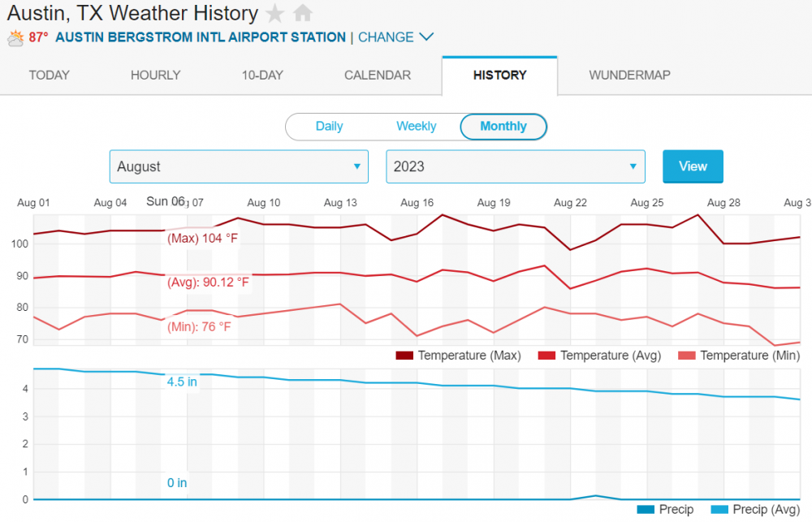Image resolution: width=812 pixels, height=522 pixels.
Task: Open the 10-Day tab
Action: click(x=262, y=75)
